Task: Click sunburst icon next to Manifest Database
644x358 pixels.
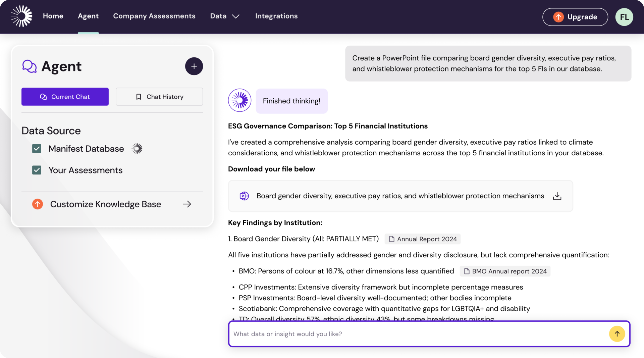Action: pyautogui.click(x=137, y=149)
